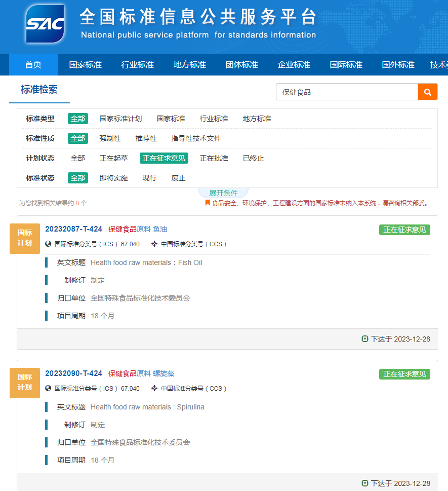
Task: Select 强制性 under 标准性质 filter
Action: (x=110, y=138)
